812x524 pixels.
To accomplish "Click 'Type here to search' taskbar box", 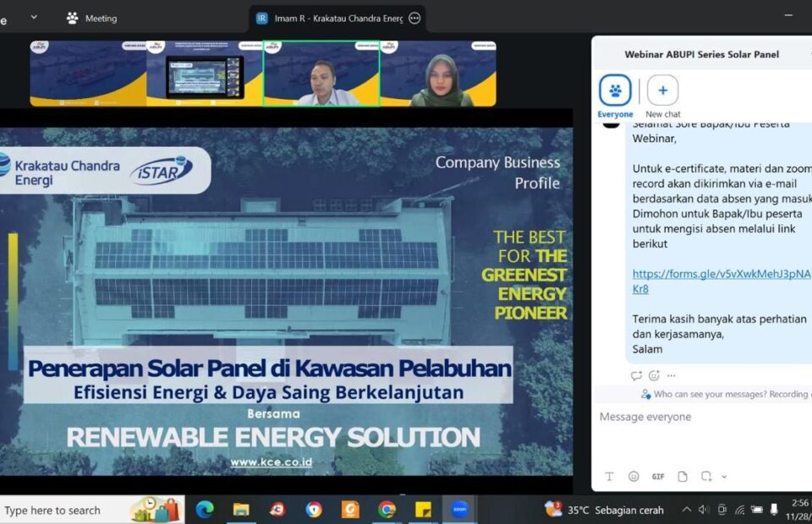I will [91, 510].
